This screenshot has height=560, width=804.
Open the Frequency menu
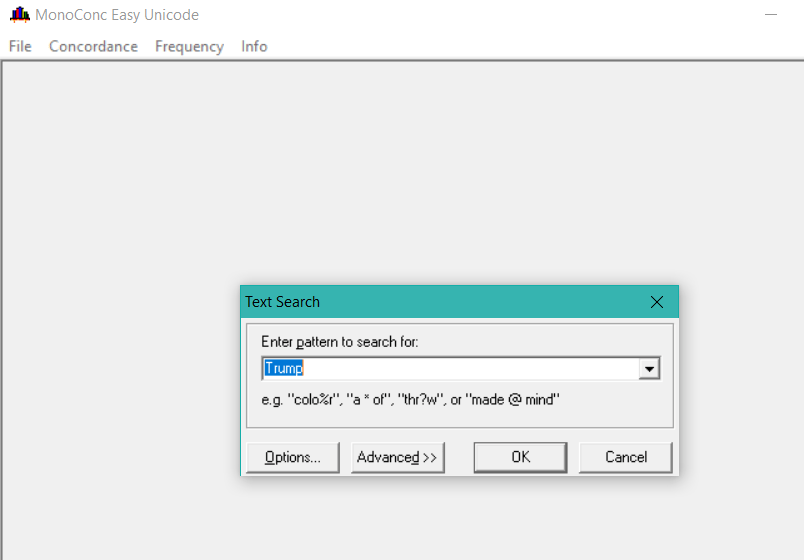[189, 46]
